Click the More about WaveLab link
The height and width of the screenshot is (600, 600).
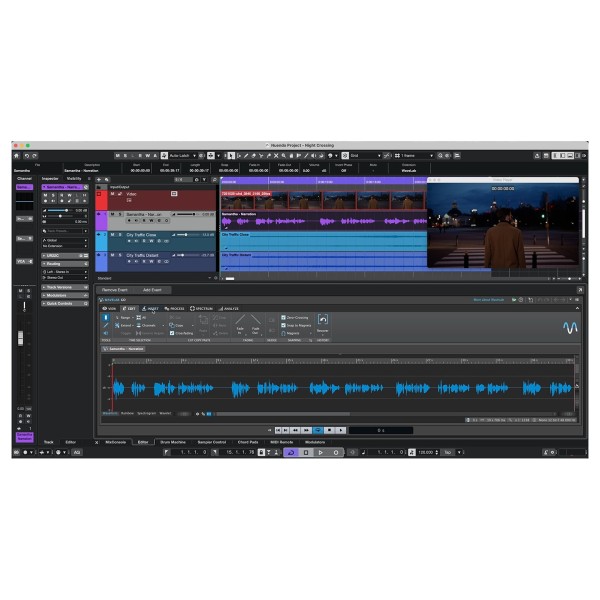pyautogui.click(x=489, y=300)
